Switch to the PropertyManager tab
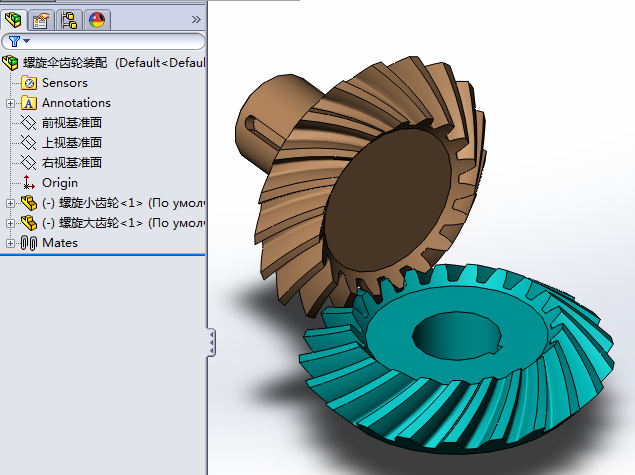Viewport: 635px width, 475px height. (x=41, y=20)
